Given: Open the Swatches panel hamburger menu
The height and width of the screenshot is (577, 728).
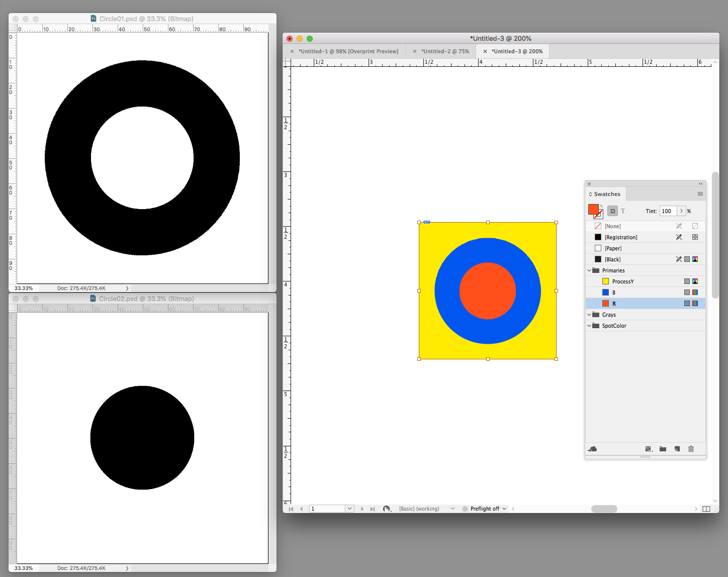Looking at the screenshot, I should [700, 194].
